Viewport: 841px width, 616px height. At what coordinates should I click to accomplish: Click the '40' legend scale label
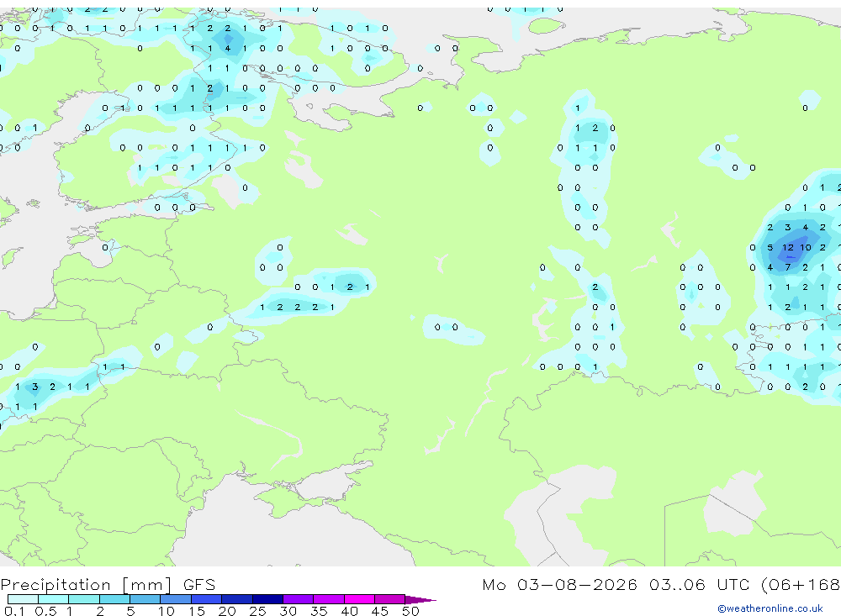349,611
